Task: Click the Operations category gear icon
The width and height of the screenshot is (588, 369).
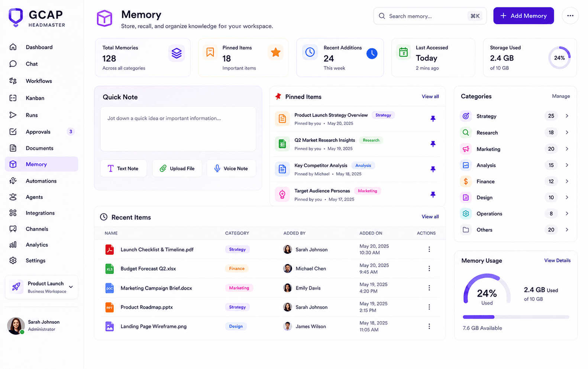Action: (x=466, y=213)
